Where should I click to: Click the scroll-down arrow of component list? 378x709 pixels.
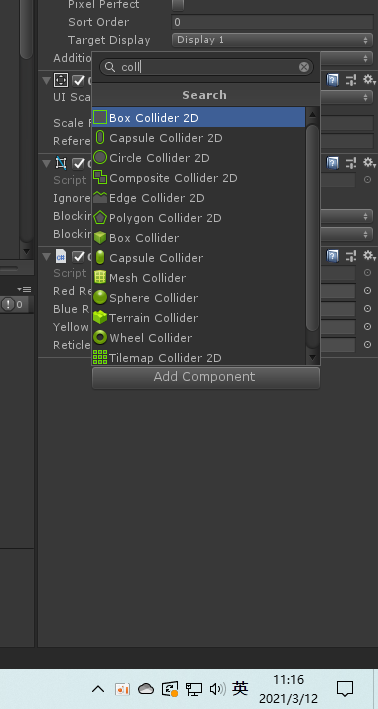(312, 358)
